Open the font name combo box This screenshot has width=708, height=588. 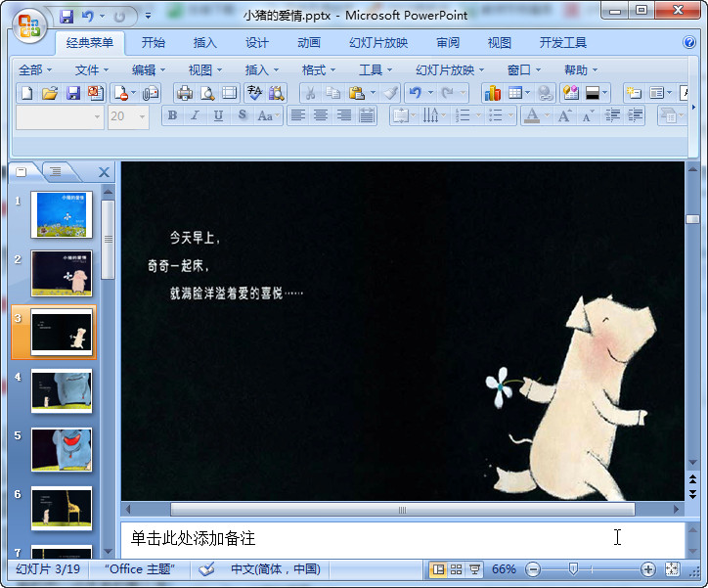point(60,116)
